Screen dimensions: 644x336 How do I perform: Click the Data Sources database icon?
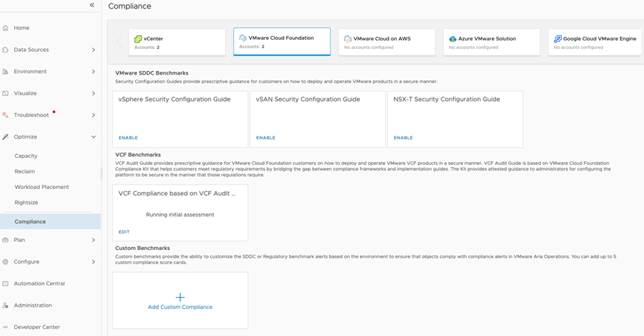pyautogui.click(x=6, y=50)
